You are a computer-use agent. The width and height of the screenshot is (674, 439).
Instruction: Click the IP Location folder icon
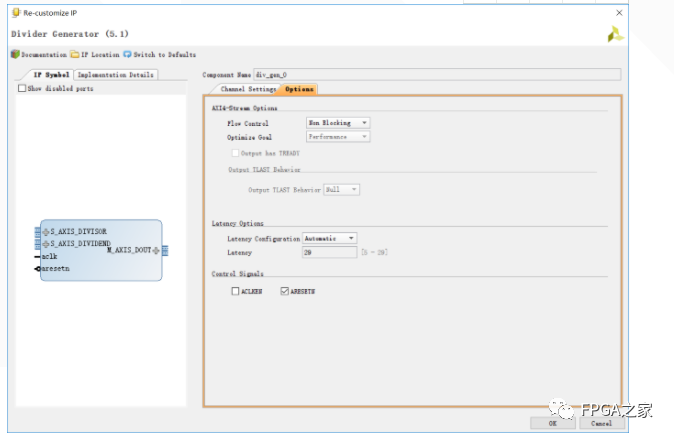click(x=76, y=54)
